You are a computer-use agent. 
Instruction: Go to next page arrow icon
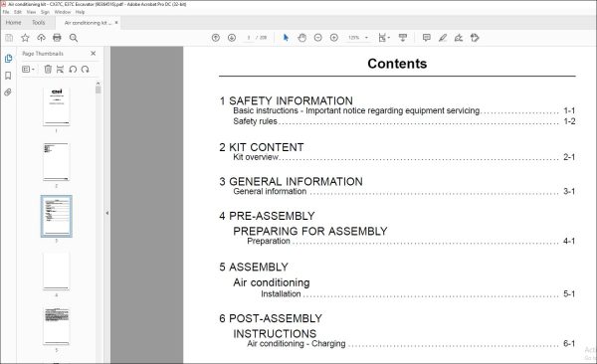click(x=232, y=38)
